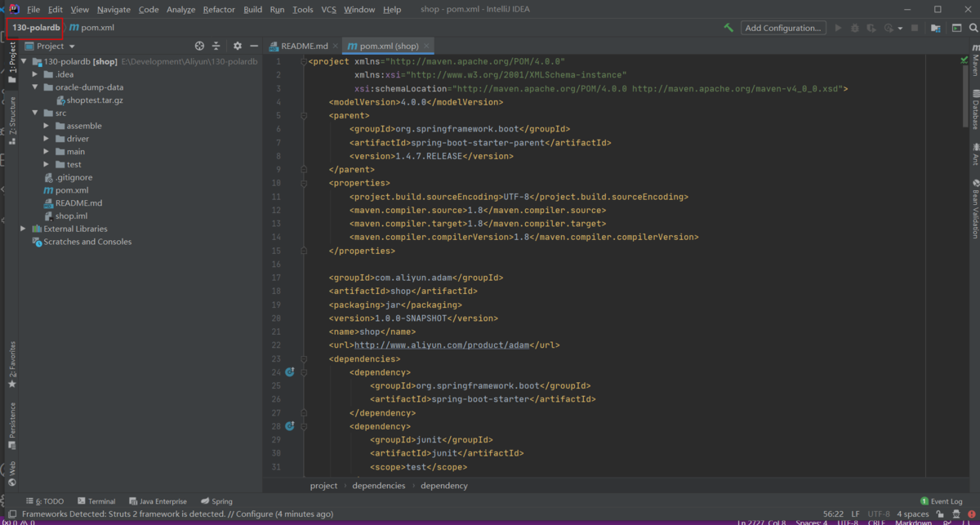Click gutter bean icon on line 24
Image resolution: width=980 pixels, height=525 pixels.
289,372
